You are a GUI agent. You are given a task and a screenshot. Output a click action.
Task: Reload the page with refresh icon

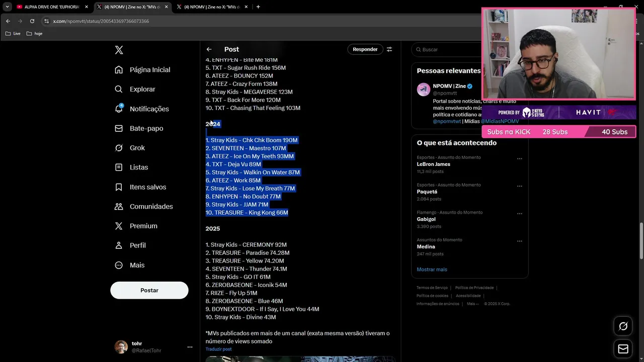[32, 21]
